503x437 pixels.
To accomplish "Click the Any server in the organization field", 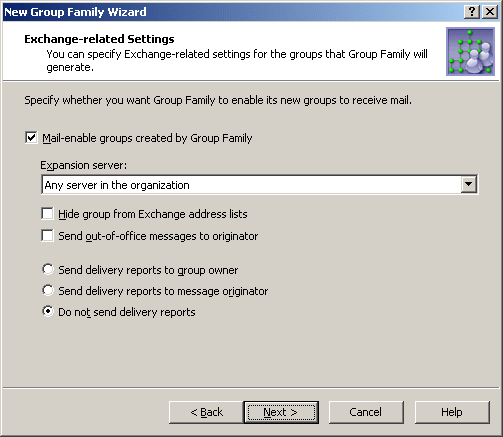I will [x=259, y=185].
